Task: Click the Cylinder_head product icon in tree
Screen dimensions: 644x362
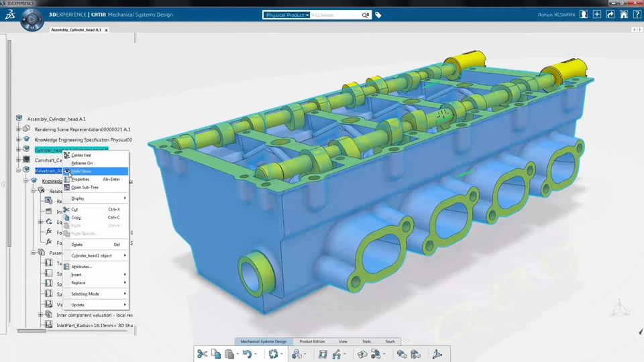Action: (27, 149)
